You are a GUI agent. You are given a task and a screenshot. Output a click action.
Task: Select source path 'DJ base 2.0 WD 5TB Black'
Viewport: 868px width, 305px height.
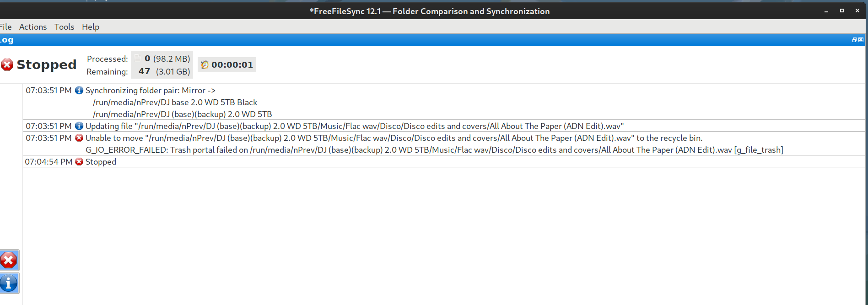tap(175, 102)
